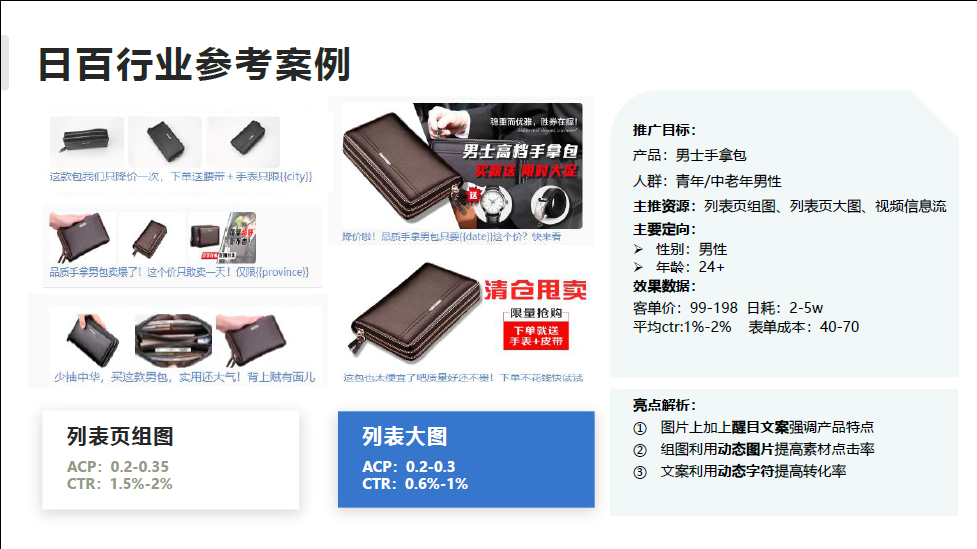
Task: Click the circled number ② bullet
Action: 640,450
